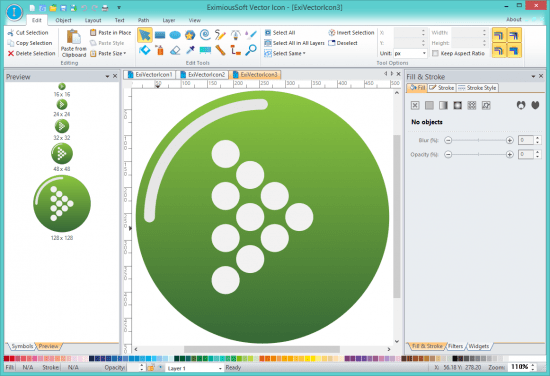The image size is (550, 376).
Task: Select the Connector tool
Action: [236, 50]
